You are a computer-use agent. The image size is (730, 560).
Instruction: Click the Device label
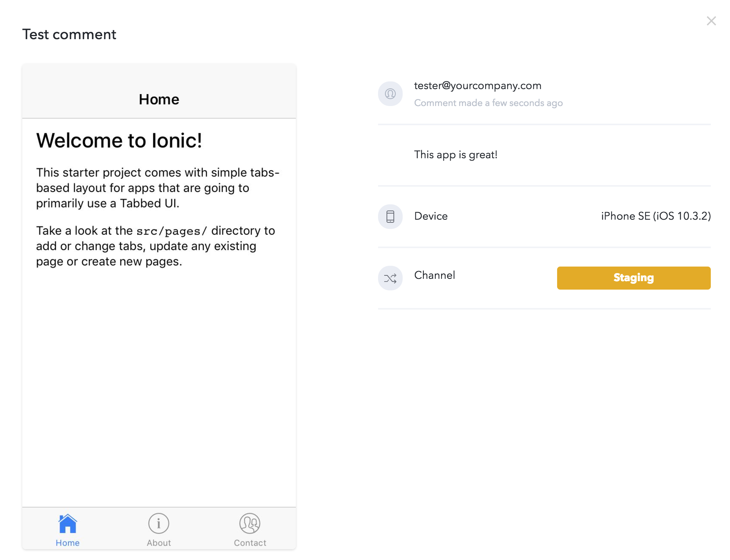coord(431,216)
